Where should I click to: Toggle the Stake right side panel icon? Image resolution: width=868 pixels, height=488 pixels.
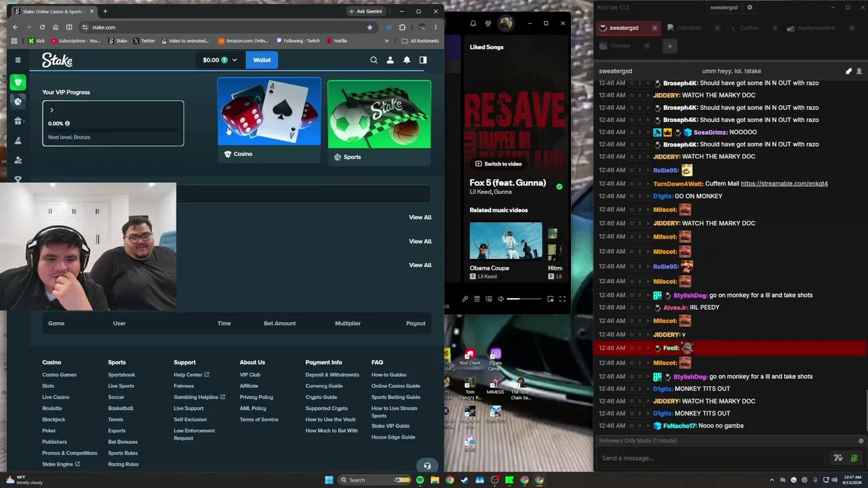pyautogui.click(x=423, y=60)
